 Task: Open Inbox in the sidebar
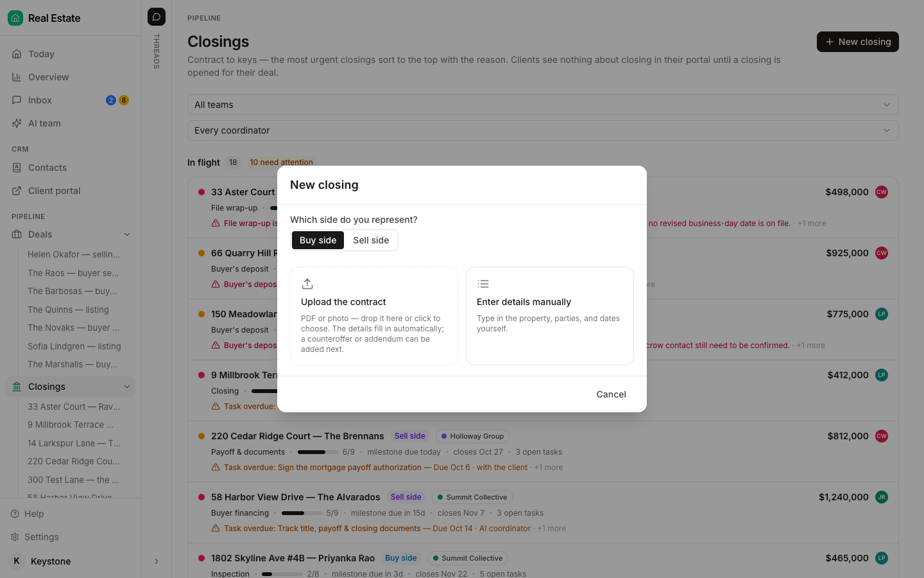tap(71, 100)
